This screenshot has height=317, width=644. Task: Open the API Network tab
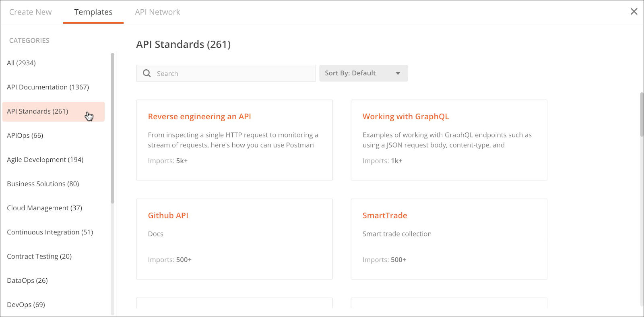pos(157,12)
